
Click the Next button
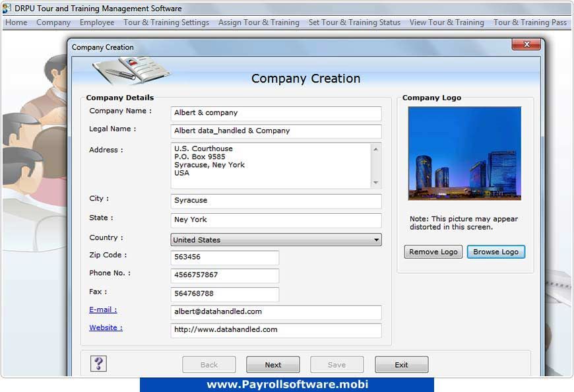(x=273, y=364)
